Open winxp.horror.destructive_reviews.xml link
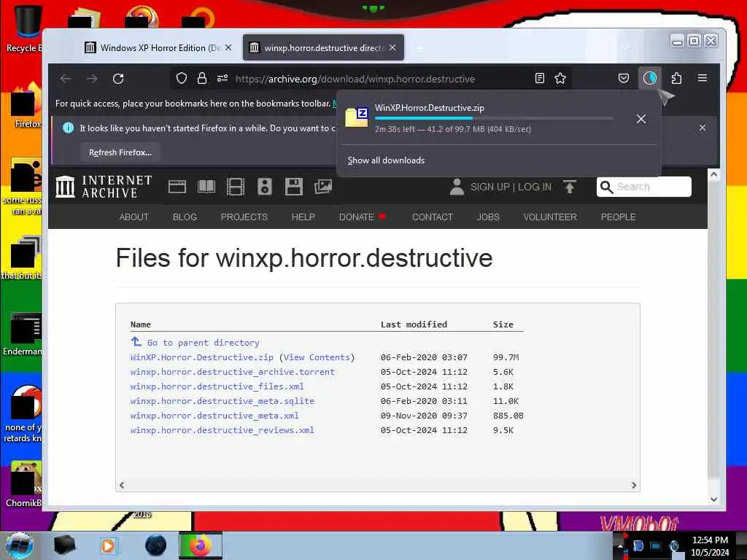The image size is (747, 560). pos(222,430)
